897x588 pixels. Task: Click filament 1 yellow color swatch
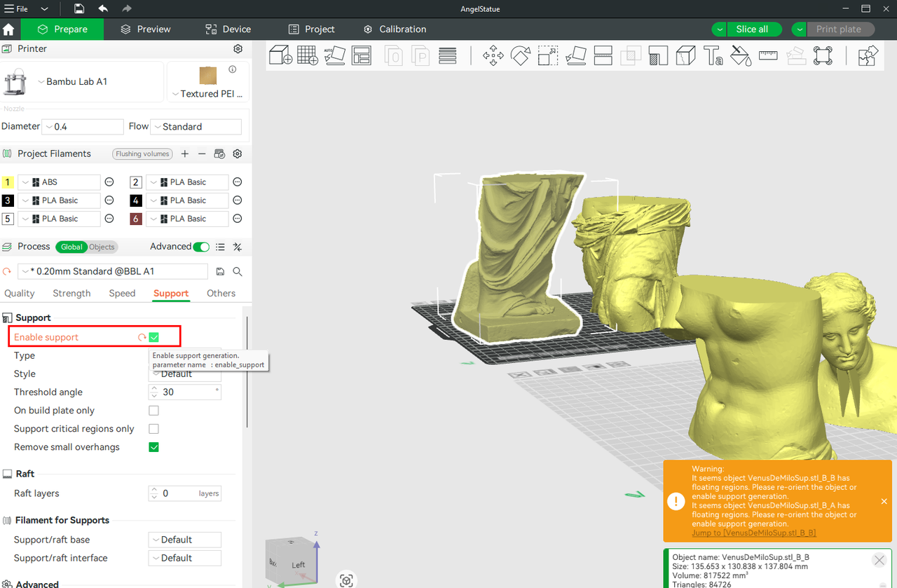pyautogui.click(x=8, y=182)
